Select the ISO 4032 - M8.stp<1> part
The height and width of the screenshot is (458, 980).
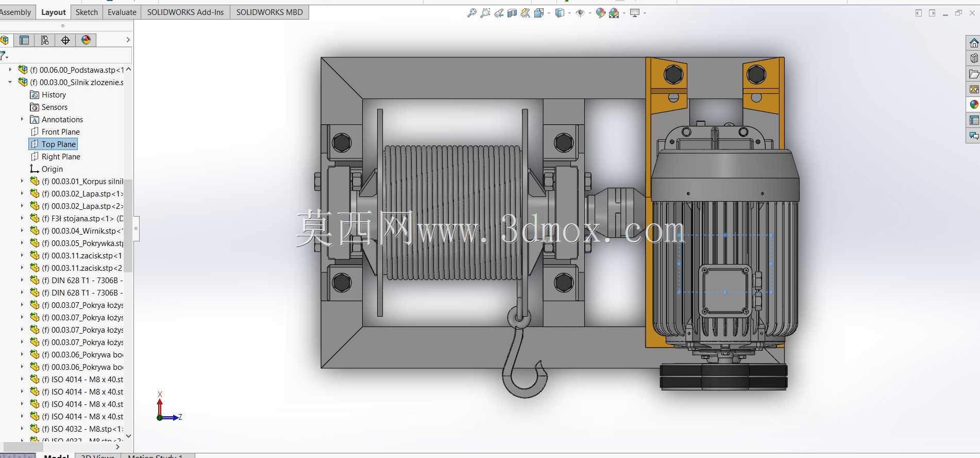coord(76,429)
